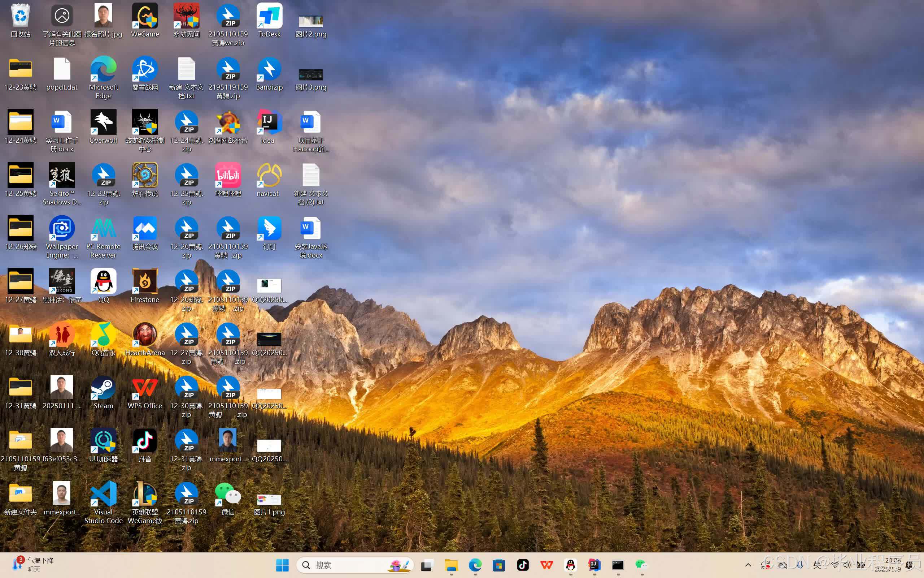Select the 钉钉 (DingTalk) shortcut
Screen dimensions: 924x578
pyautogui.click(x=269, y=233)
